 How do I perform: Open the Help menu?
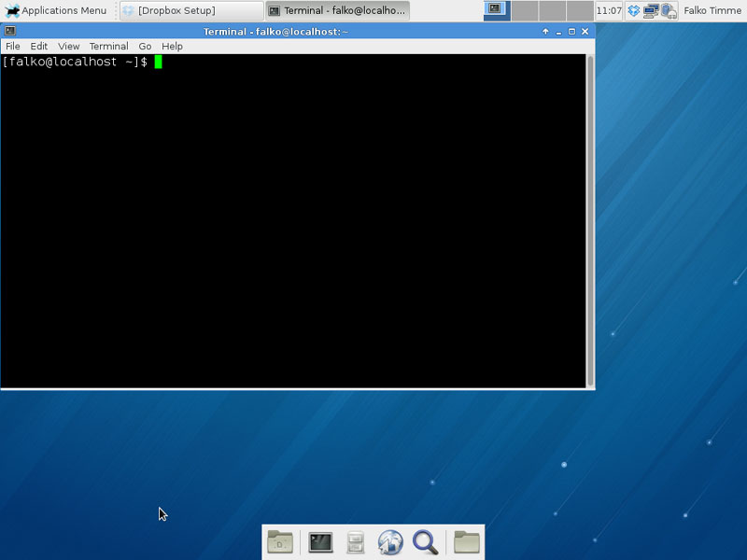[172, 46]
